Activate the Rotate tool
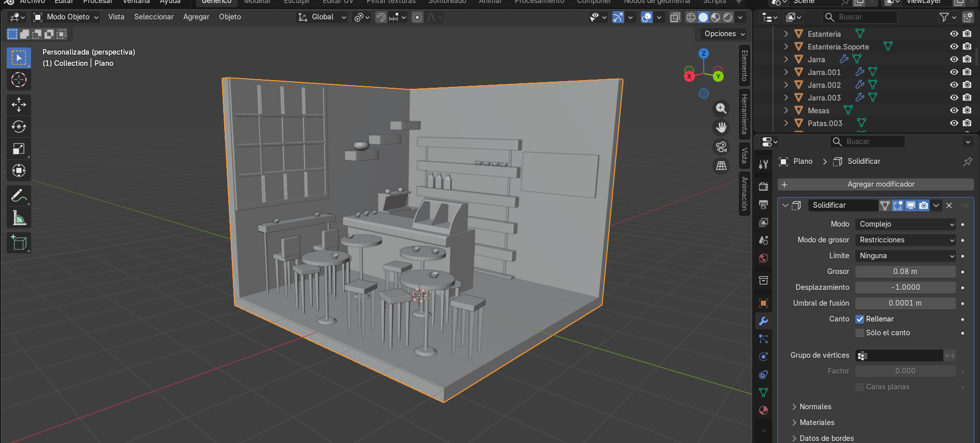This screenshot has height=443, width=980. 19,127
